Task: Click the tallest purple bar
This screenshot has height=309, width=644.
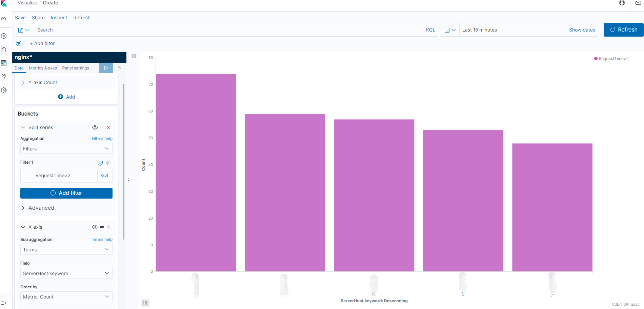Action: 196,172
